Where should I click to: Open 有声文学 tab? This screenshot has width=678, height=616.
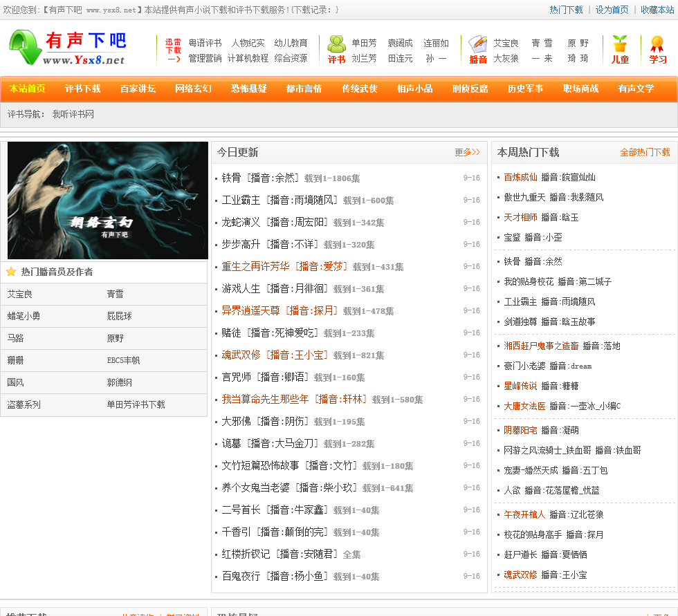click(636, 88)
